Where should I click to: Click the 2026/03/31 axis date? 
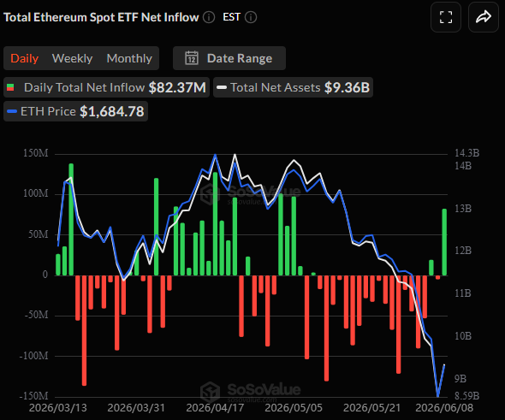(x=136, y=408)
